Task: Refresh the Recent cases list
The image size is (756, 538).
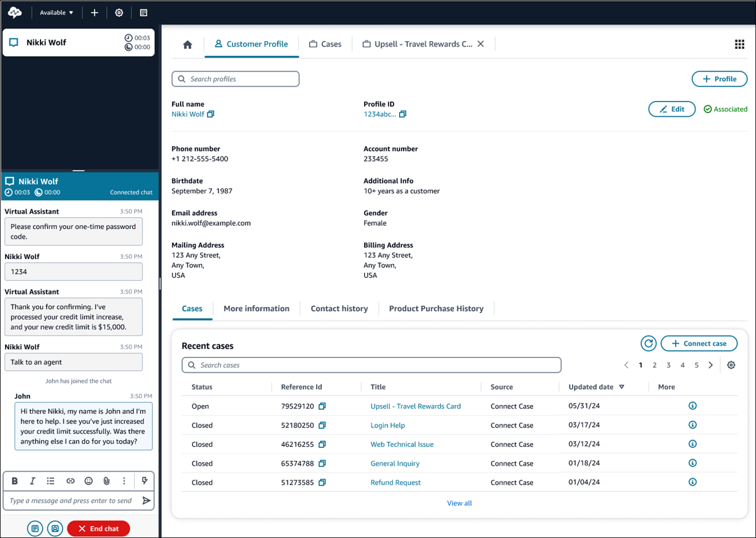Action: (649, 343)
